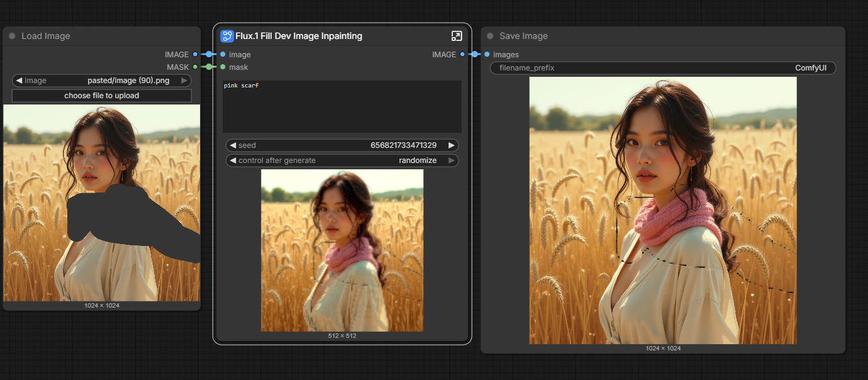Click the Flux.1 Fill Dev node icon
This screenshot has width=868, height=380.
pyautogui.click(x=226, y=36)
